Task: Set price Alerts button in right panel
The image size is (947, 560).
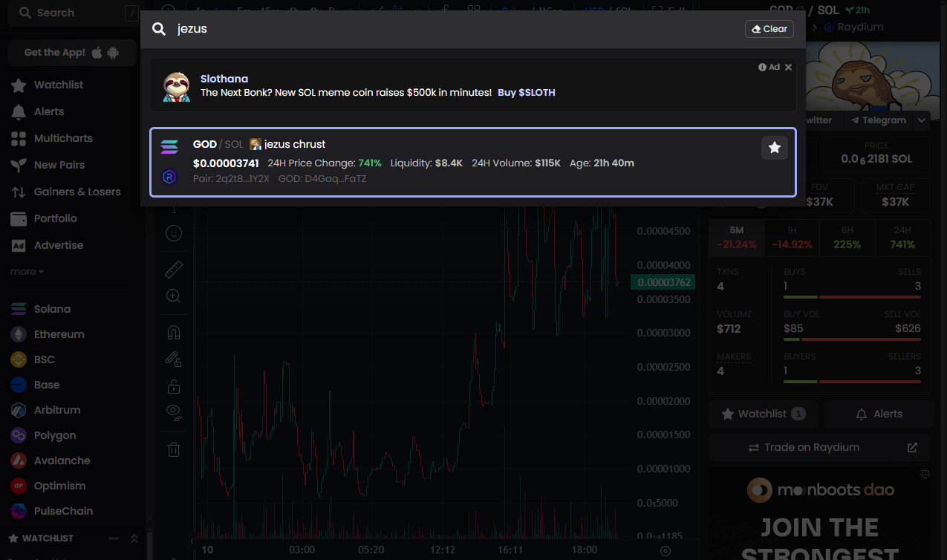Action: pyautogui.click(x=877, y=414)
